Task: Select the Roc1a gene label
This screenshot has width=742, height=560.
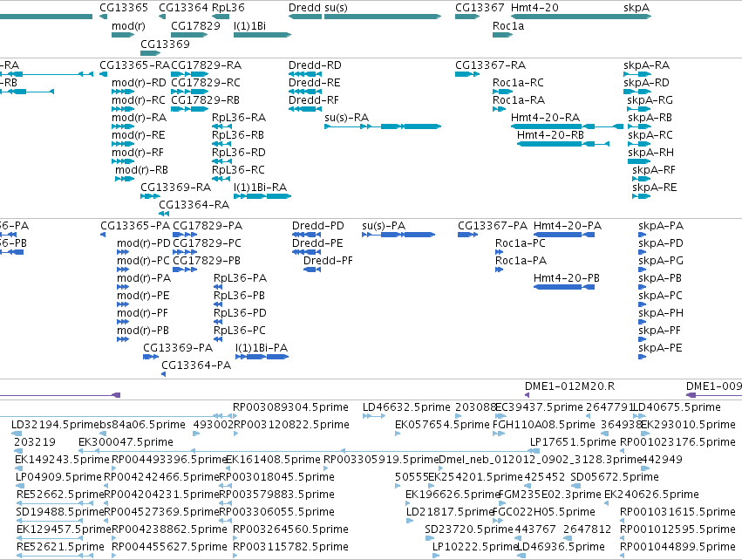Action: [x=508, y=26]
